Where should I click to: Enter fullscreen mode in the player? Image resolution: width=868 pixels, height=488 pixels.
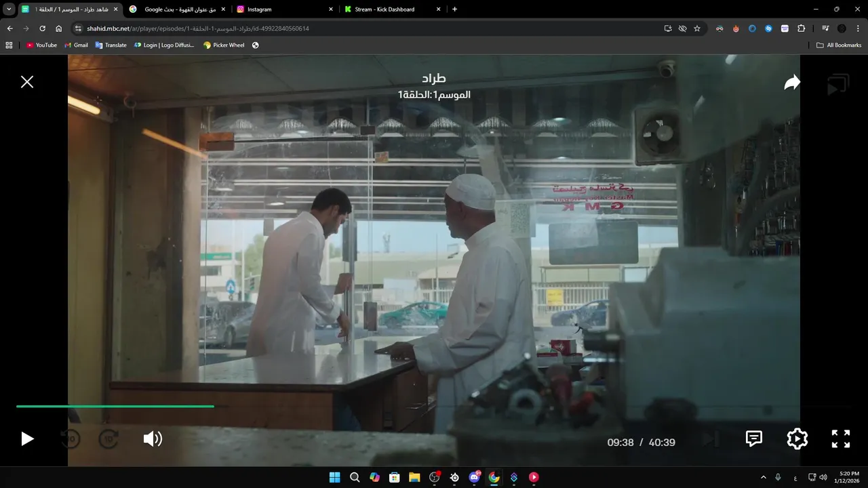click(841, 439)
